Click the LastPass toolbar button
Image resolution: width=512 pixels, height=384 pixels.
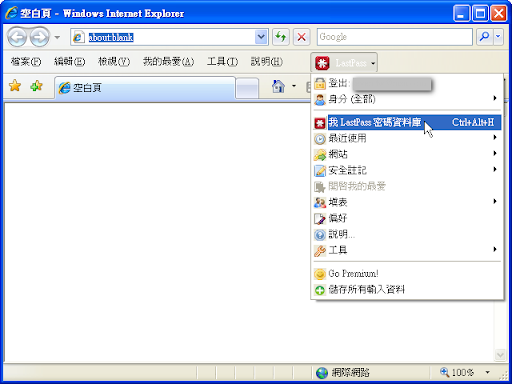(x=344, y=62)
